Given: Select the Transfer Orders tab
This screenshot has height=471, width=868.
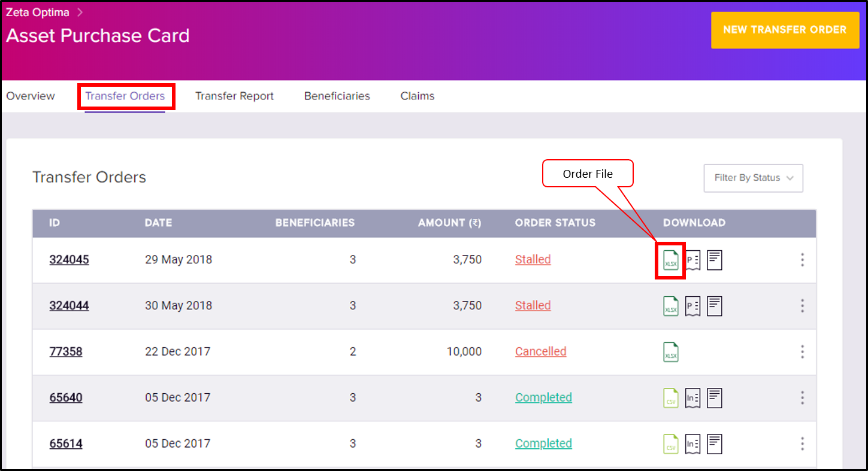Looking at the screenshot, I should [125, 96].
